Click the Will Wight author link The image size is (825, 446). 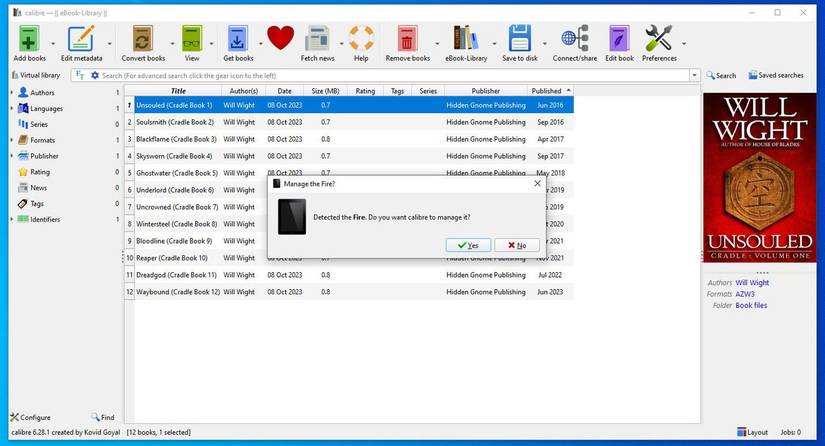pyautogui.click(x=752, y=282)
